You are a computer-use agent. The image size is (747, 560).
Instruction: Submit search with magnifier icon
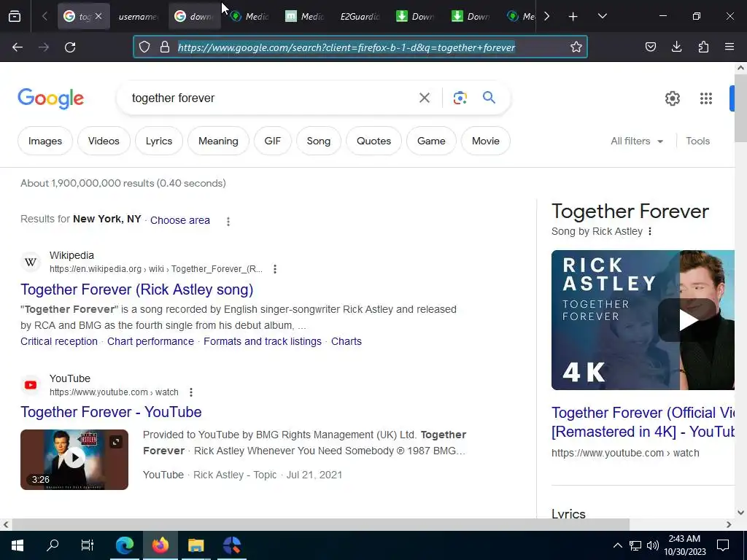coord(489,98)
